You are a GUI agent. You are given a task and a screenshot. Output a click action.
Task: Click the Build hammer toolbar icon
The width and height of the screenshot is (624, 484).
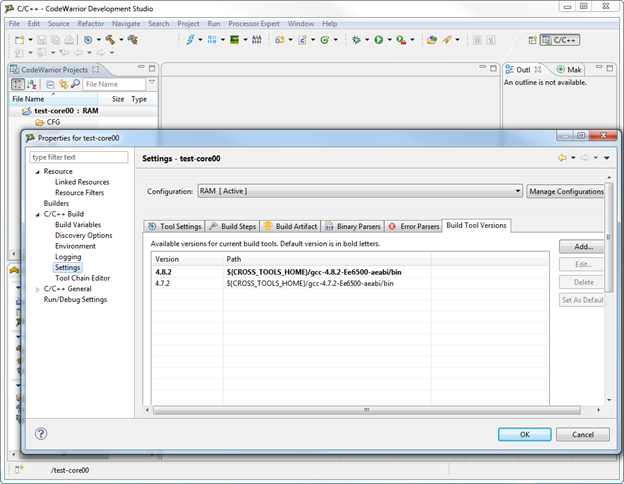coord(110,40)
